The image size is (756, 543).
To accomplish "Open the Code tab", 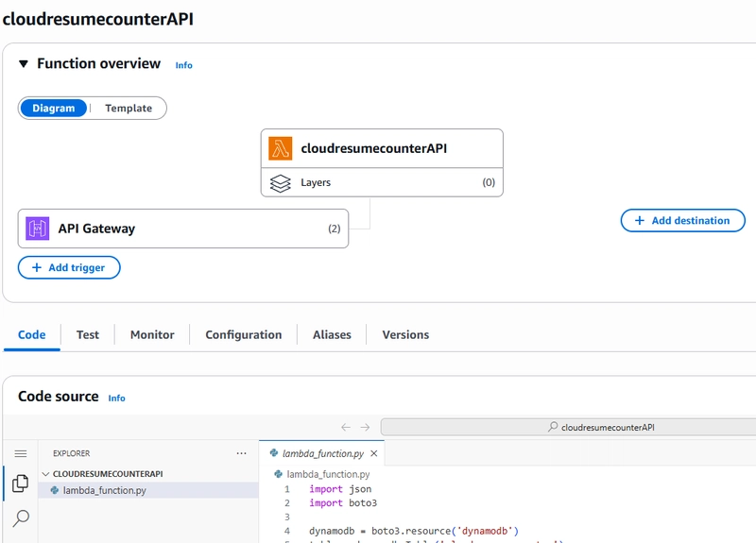I will pos(32,334).
